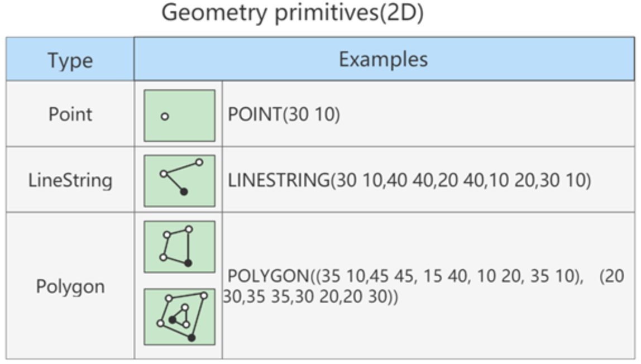This screenshot has width=641, height=364.
Task: Click the POINT(30 10) text
Action: pyautogui.click(x=284, y=114)
